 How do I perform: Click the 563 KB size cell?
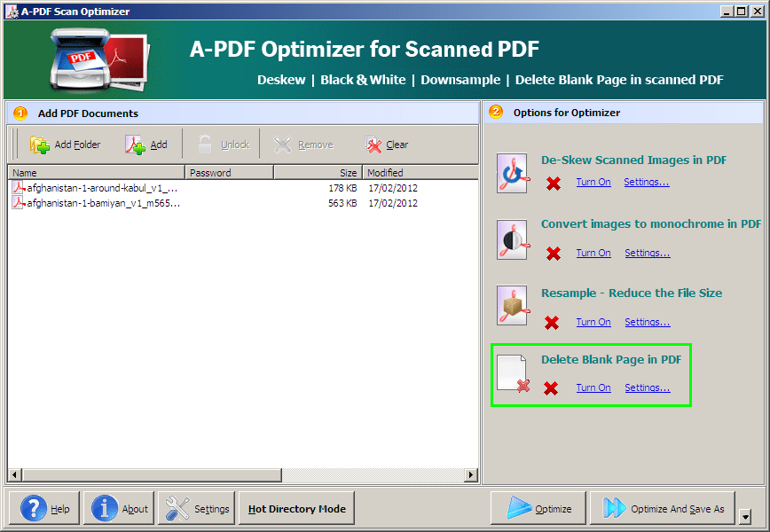click(x=342, y=203)
